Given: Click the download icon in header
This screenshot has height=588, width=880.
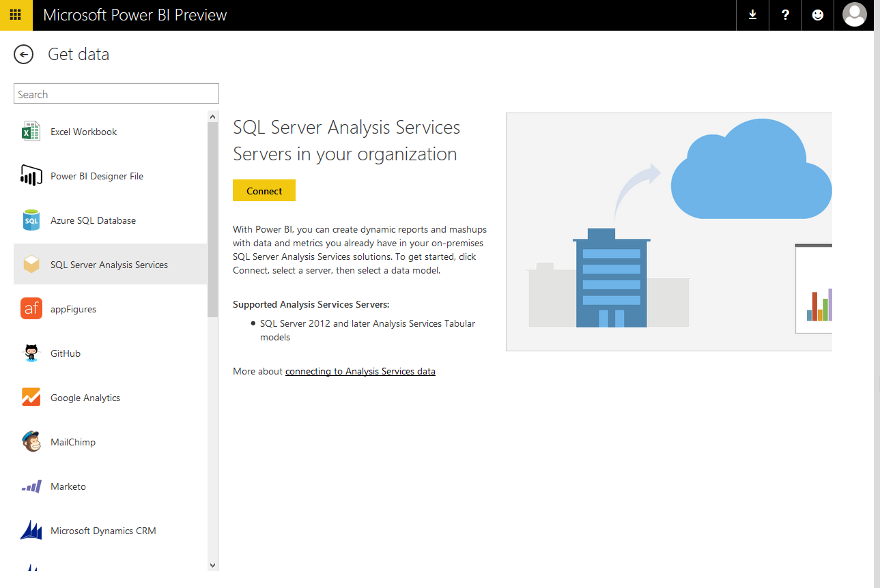Looking at the screenshot, I should point(752,15).
